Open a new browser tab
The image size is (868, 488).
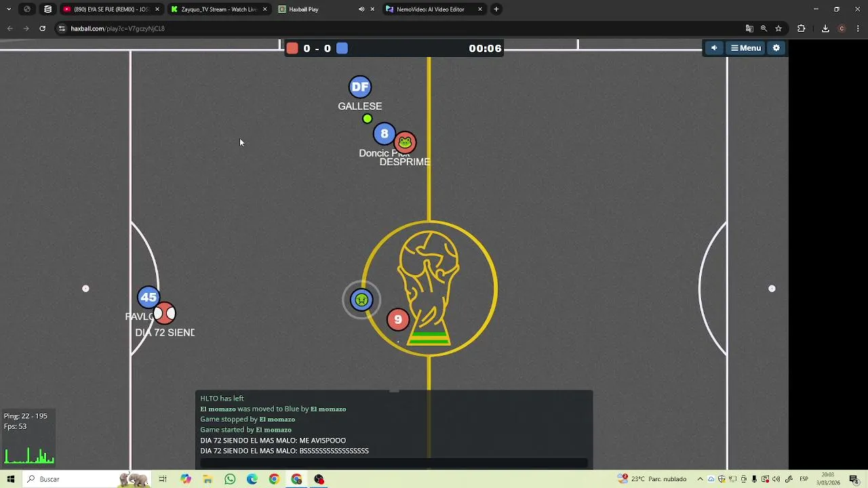(496, 9)
